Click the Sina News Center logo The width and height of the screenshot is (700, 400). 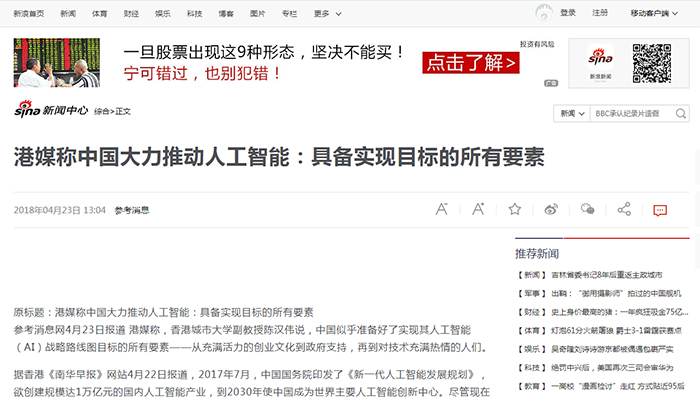[x=50, y=110]
